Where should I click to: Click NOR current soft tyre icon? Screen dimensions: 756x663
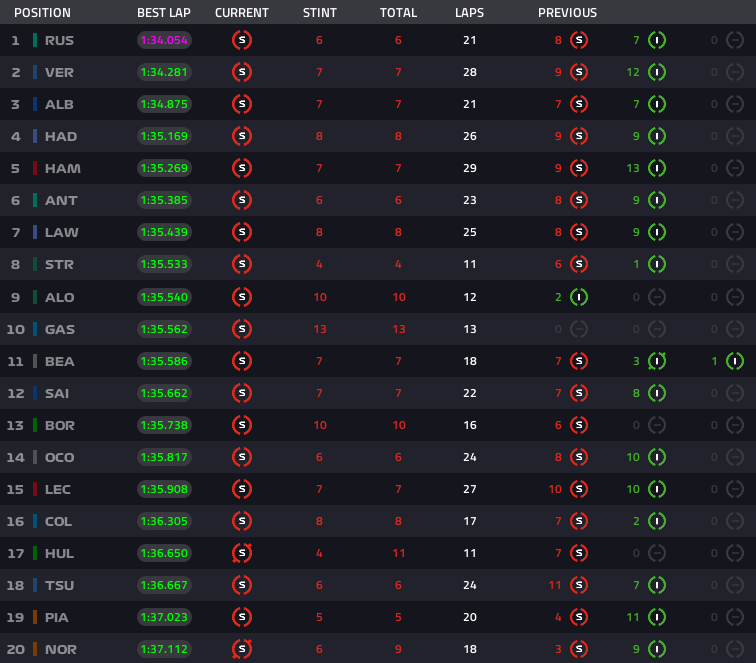coord(241,649)
